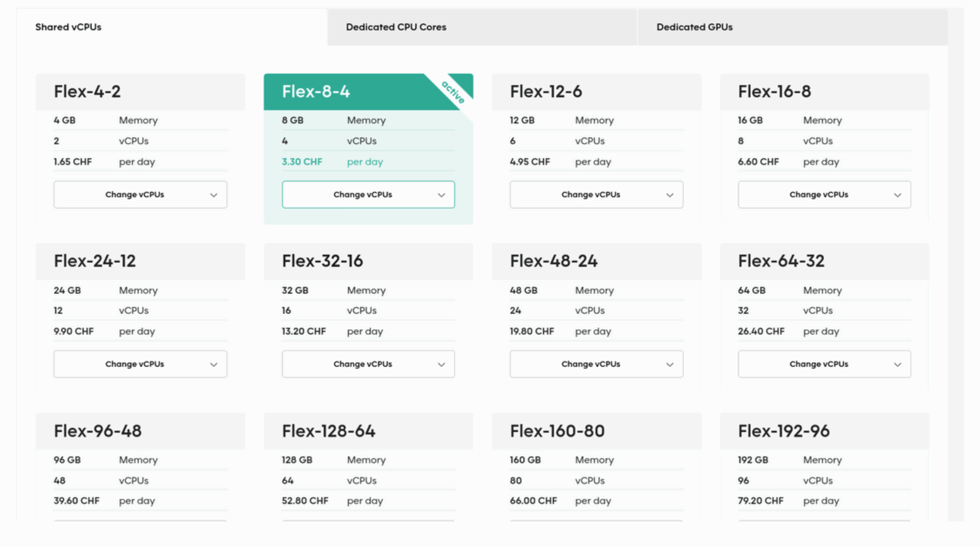This screenshot has width=980, height=546.
Task: Select the Flex-192-96 plan header
Action: tap(825, 431)
